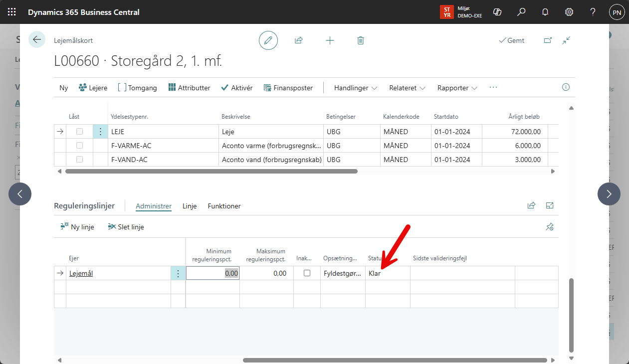Screen dimensions: 629x364
Task: Expand the Handlinger dropdown menu
Action: click(x=356, y=88)
